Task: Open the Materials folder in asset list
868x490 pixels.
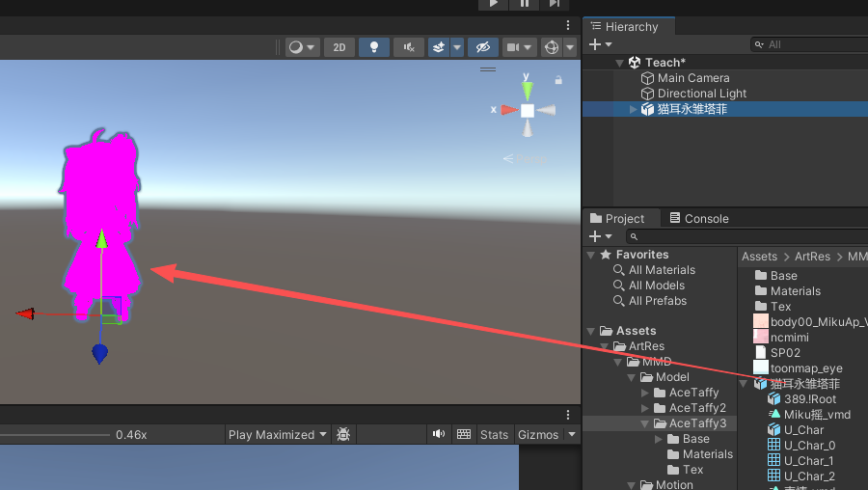Action: tap(796, 291)
